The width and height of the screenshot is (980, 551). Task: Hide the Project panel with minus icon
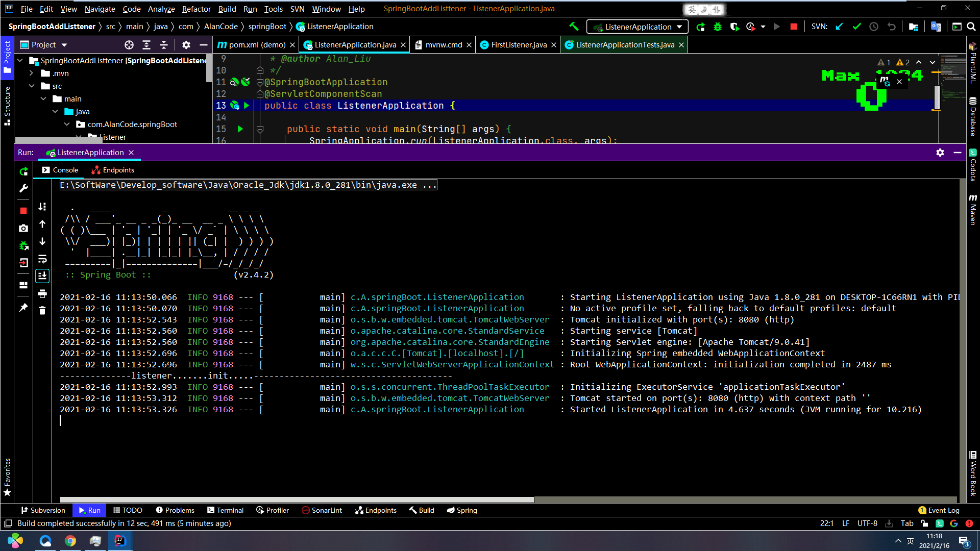203,45
